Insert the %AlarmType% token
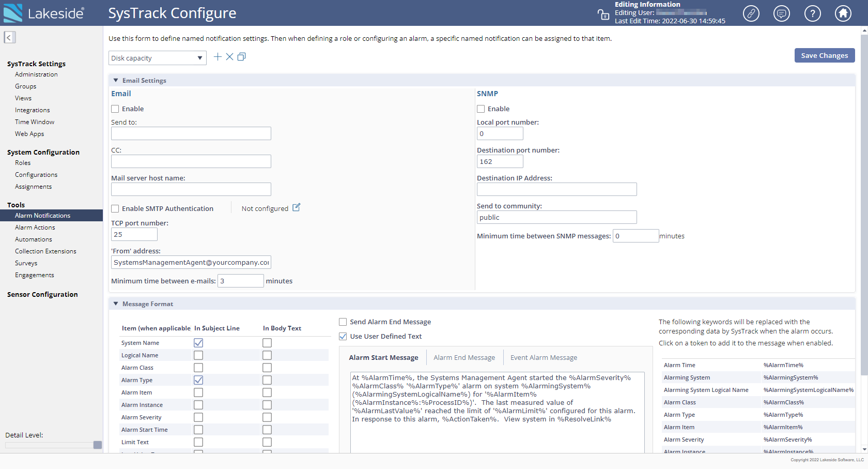 coord(783,415)
